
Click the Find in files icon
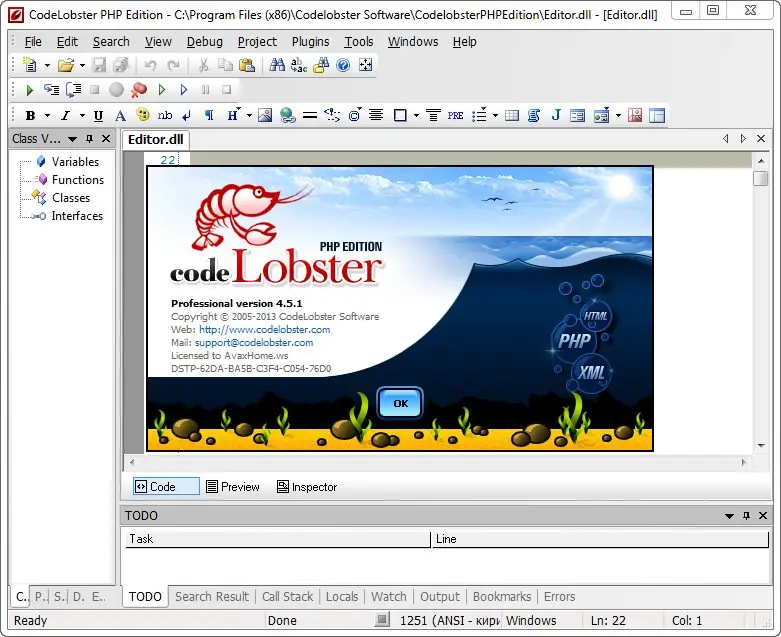(321, 65)
